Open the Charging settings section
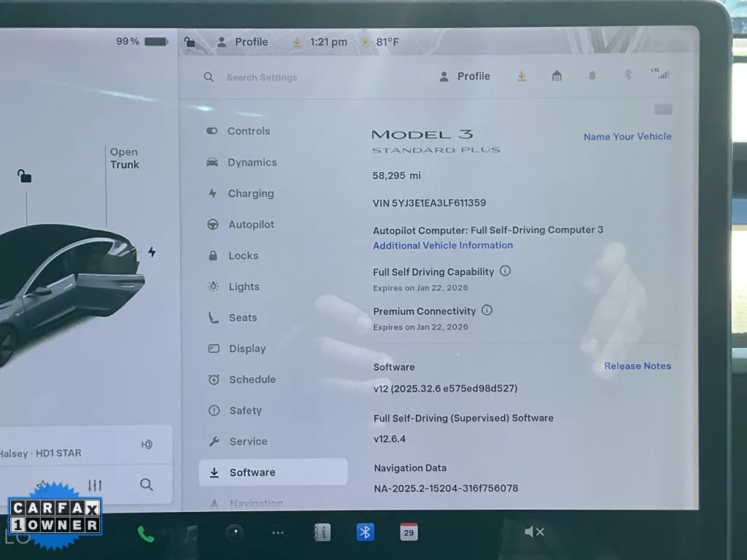Screen dimensions: 747x560 [x=250, y=193]
